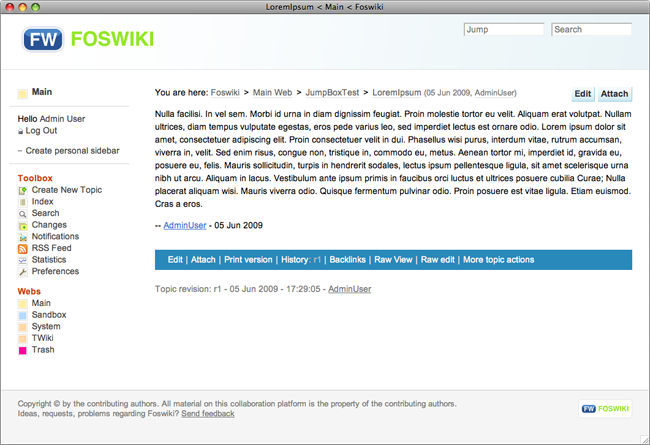This screenshot has height=445, width=650.
Task: Focus the Search input box in header
Action: click(592, 29)
